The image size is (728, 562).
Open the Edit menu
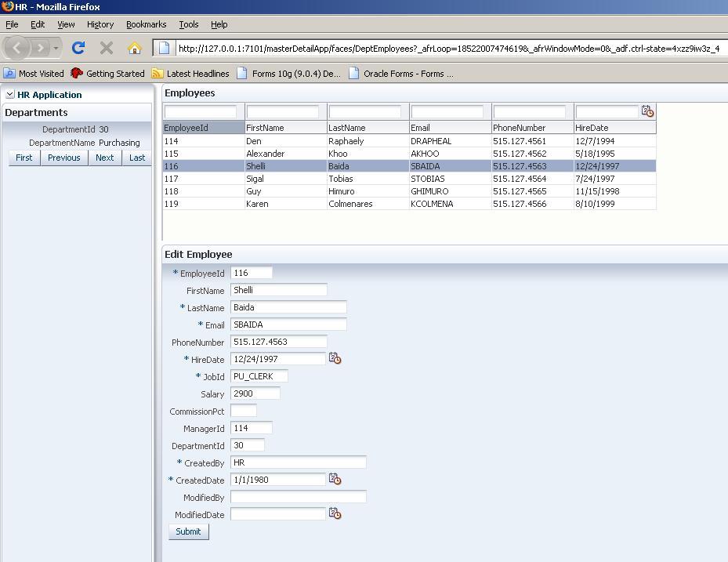tap(38, 24)
